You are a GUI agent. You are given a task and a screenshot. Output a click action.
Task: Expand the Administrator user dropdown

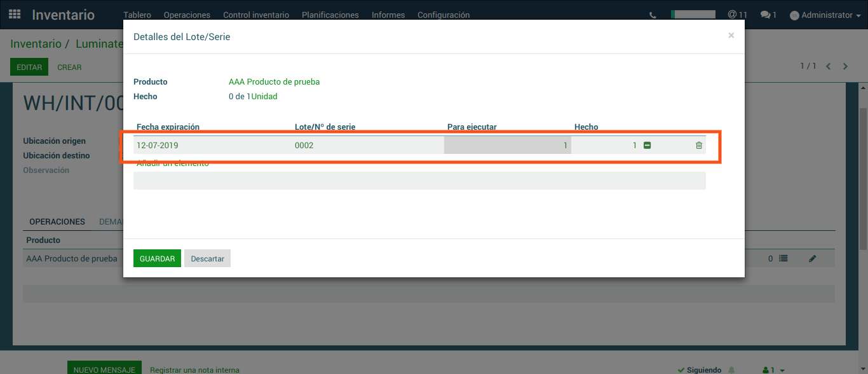pos(825,15)
